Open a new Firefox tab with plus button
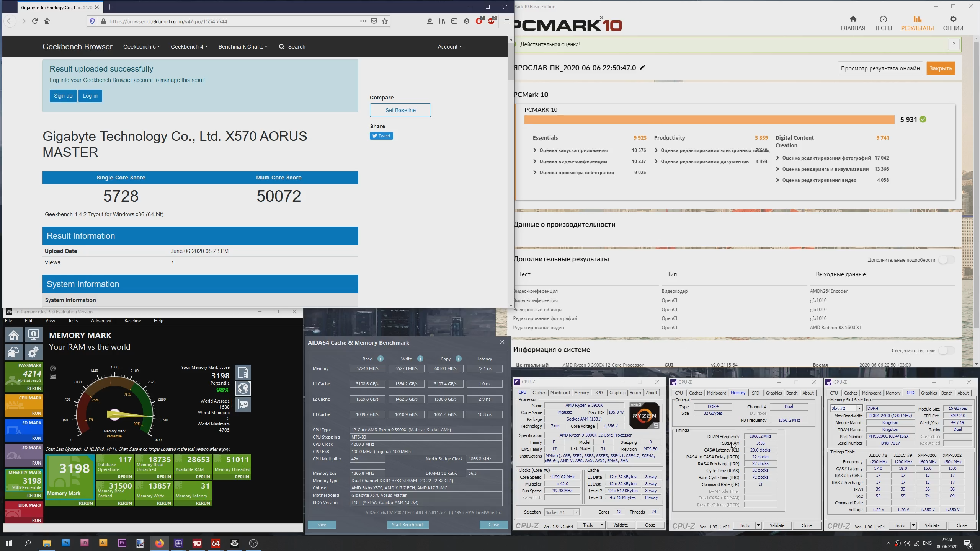Image resolution: width=980 pixels, height=551 pixels. (110, 7)
